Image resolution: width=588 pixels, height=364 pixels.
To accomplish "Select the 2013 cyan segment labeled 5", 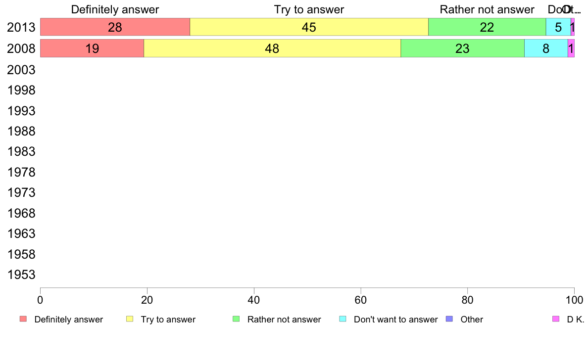I will pyautogui.click(x=558, y=27).
